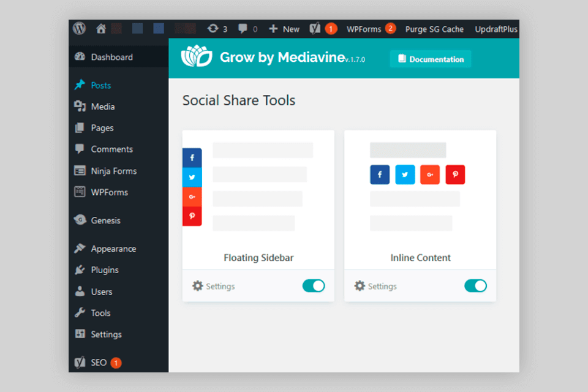Image resolution: width=588 pixels, height=392 pixels.
Task: Open Comments in the sidebar menu
Action: (x=118, y=149)
